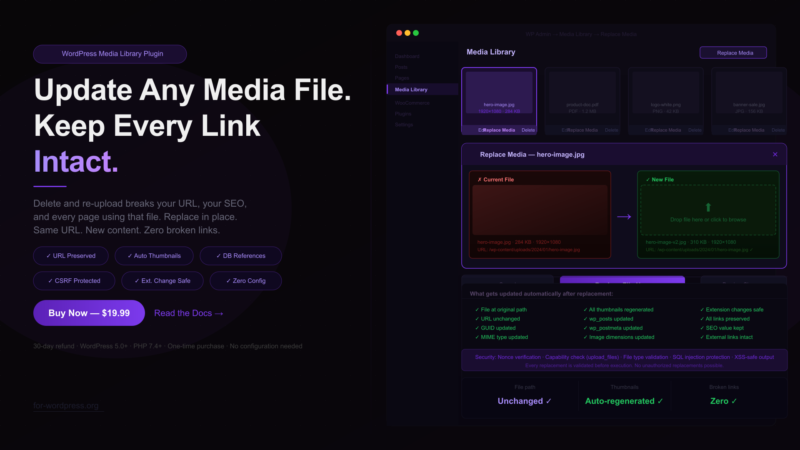Image resolution: width=800 pixels, height=450 pixels.
Task: Click the 'URL unchanged' checklist item
Action: tap(497, 319)
